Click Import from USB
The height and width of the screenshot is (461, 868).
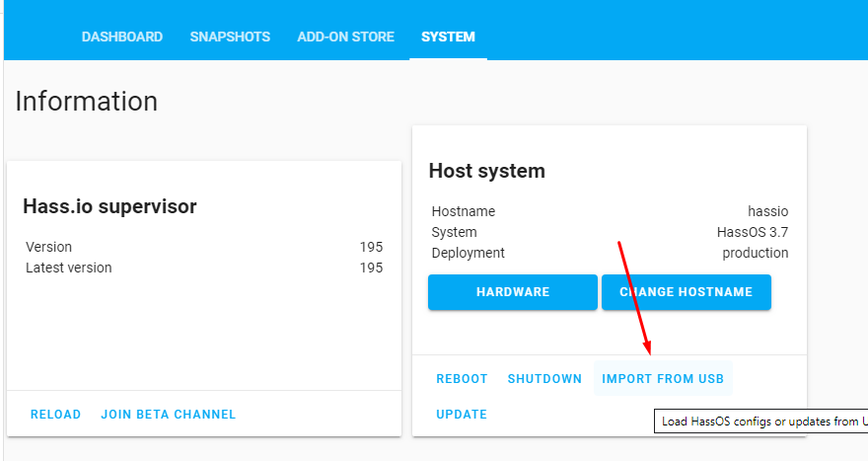(x=663, y=379)
